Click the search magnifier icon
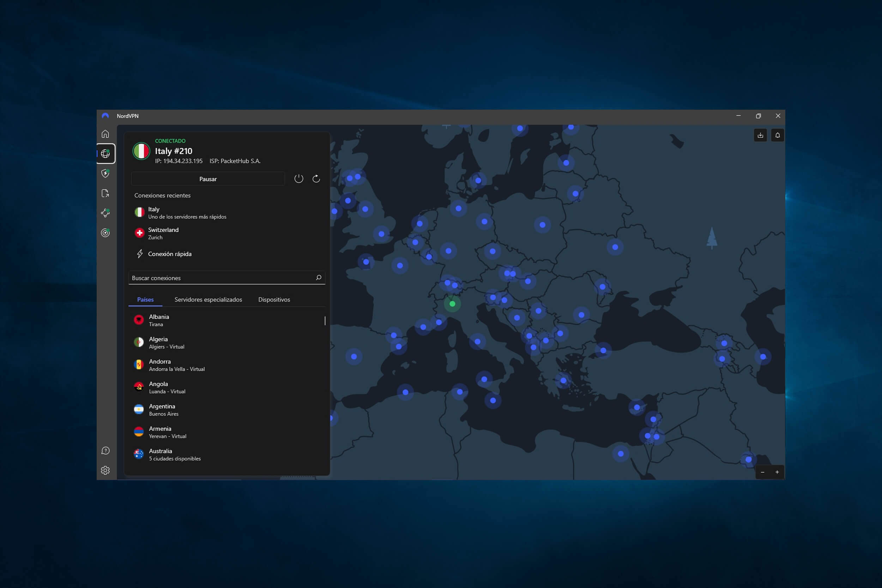The width and height of the screenshot is (882, 588). [318, 278]
